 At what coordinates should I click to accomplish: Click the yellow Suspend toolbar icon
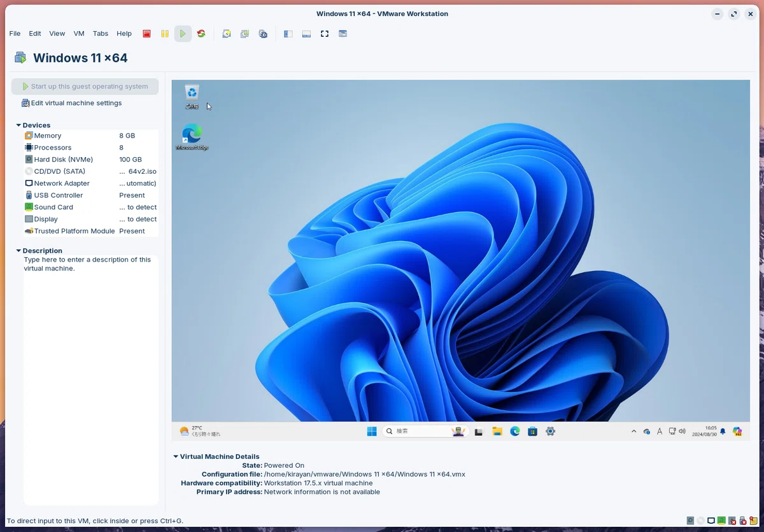164,34
